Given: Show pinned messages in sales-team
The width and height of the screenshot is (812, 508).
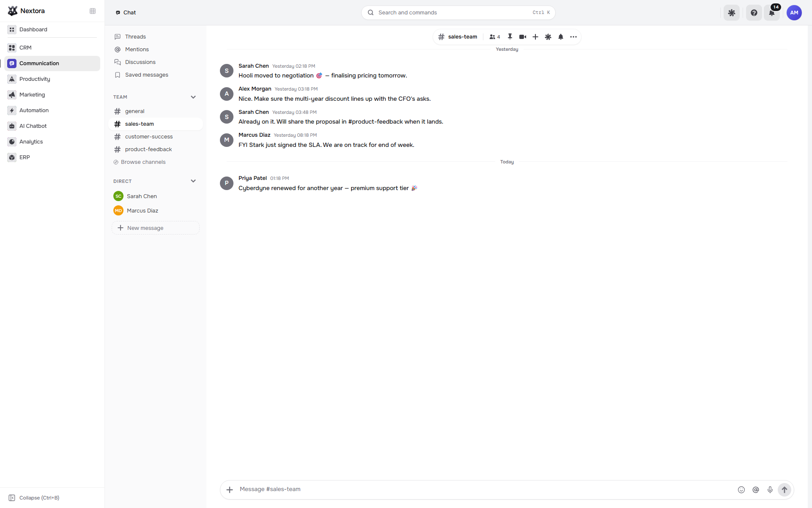Looking at the screenshot, I should tap(510, 37).
